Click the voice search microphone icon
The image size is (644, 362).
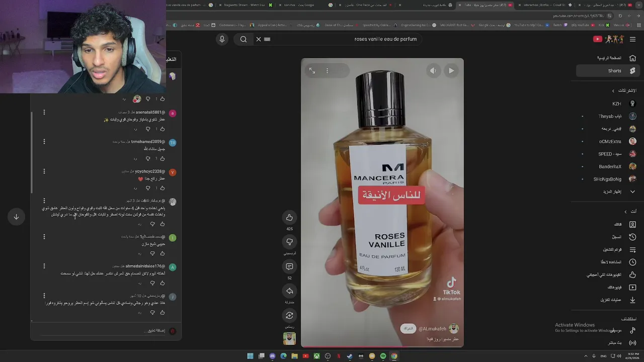pos(222,39)
